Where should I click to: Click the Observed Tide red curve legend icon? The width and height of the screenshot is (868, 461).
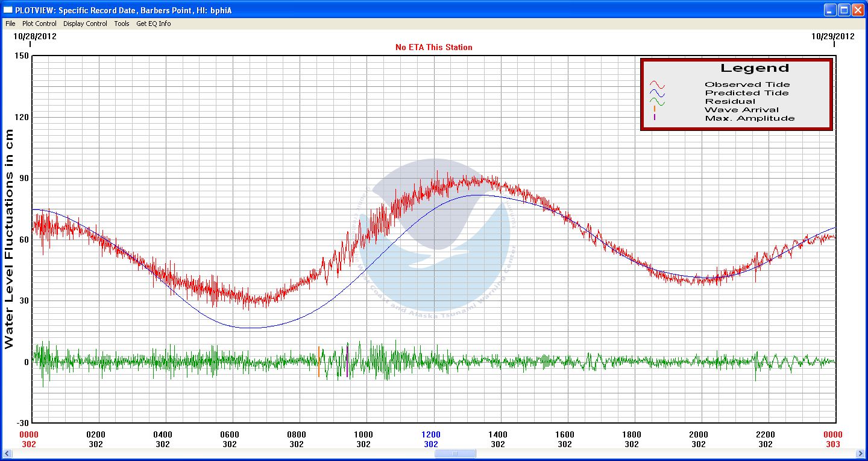656,84
